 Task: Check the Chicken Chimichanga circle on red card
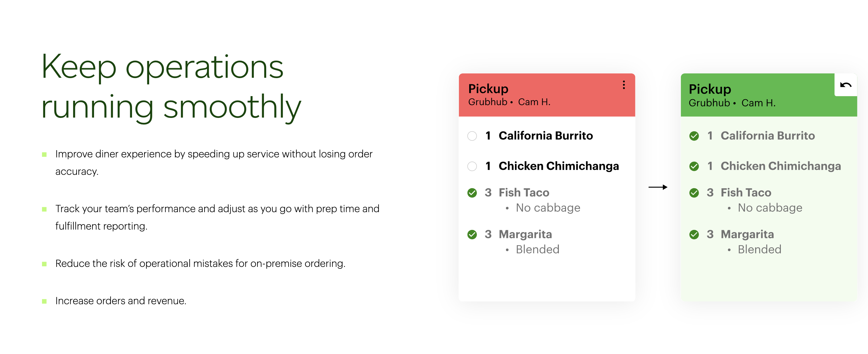pyautogui.click(x=472, y=166)
